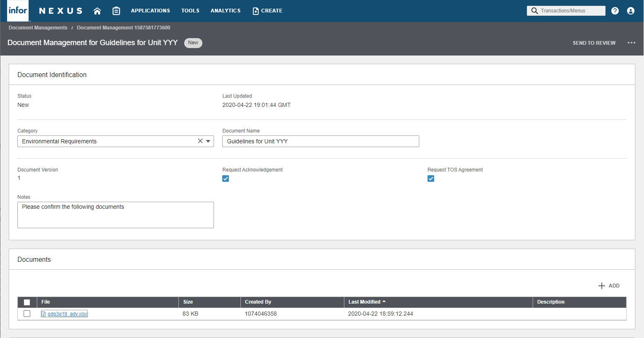Toggle the Last Modified sort order

click(x=367, y=302)
